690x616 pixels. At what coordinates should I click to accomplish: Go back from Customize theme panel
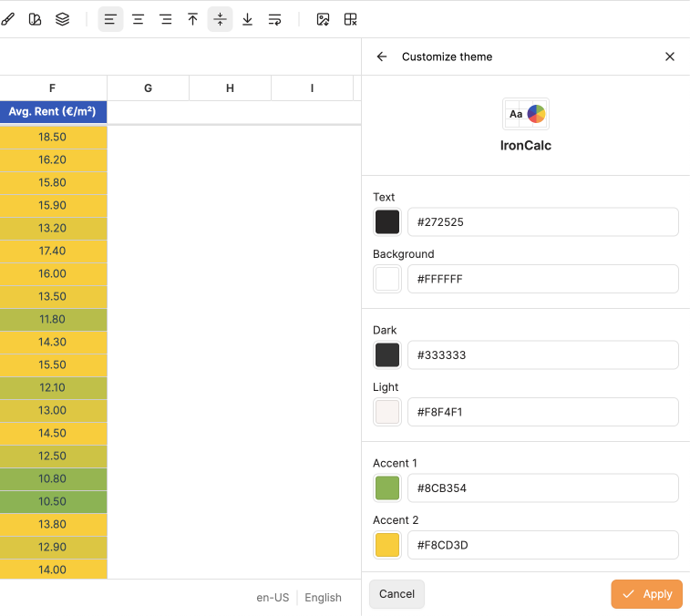pos(382,56)
